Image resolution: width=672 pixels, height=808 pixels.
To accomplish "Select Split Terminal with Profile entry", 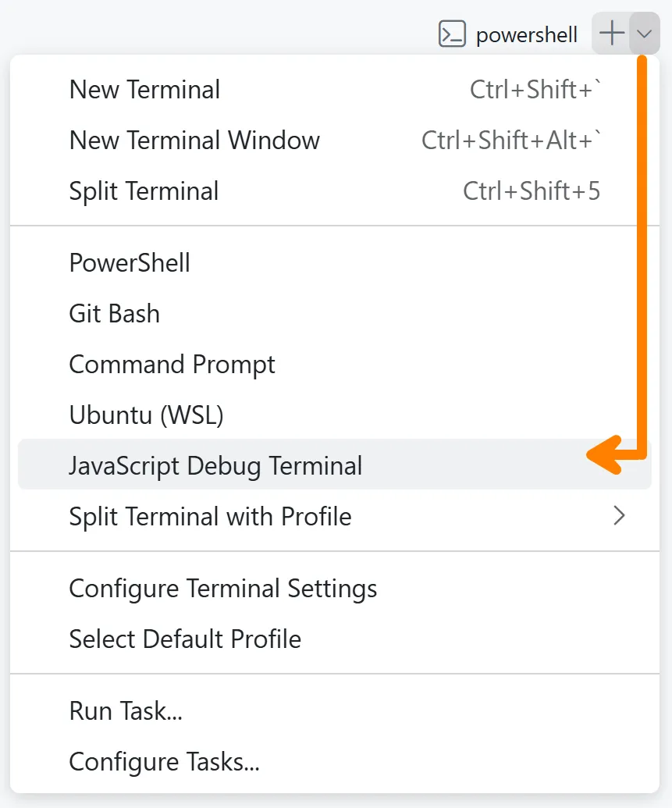I will (211, 516).
